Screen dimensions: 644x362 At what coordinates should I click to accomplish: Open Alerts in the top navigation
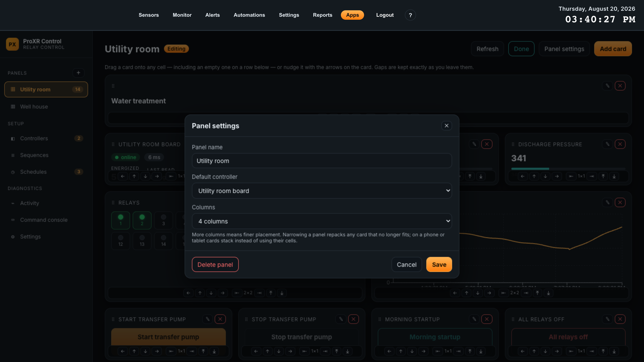tap(213, 15)
